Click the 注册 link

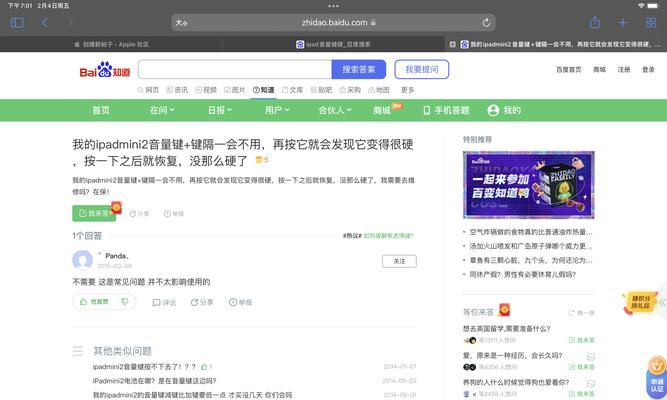pos(624,70)
